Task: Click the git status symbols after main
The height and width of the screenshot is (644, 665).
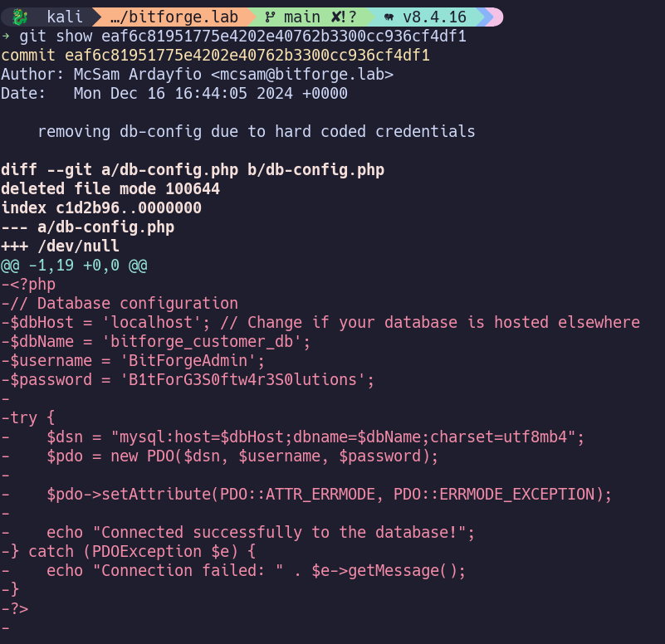Action: tap(344, 17)
